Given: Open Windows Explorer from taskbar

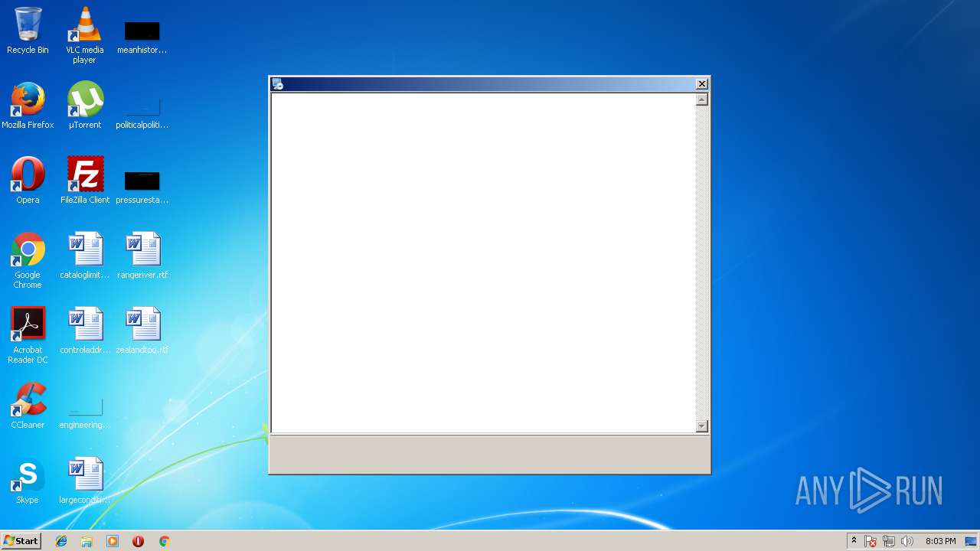Looking at the screenshot, I should 87,541.
